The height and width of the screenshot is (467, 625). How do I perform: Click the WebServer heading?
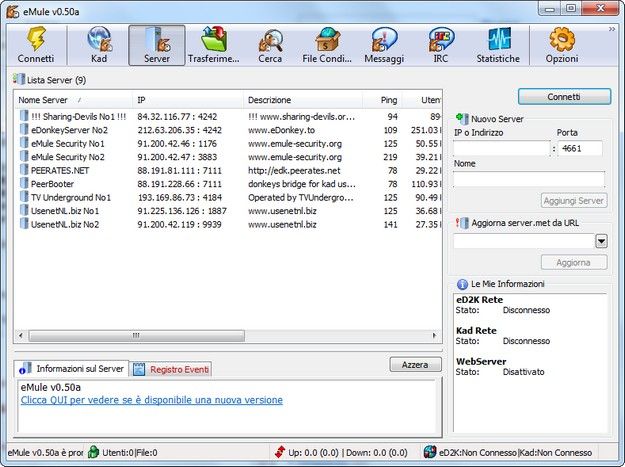481,362
